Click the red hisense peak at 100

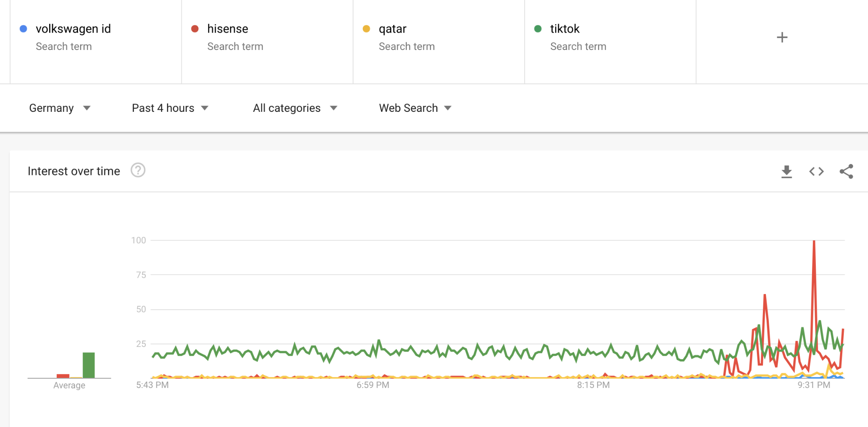(x=814, y=241)
